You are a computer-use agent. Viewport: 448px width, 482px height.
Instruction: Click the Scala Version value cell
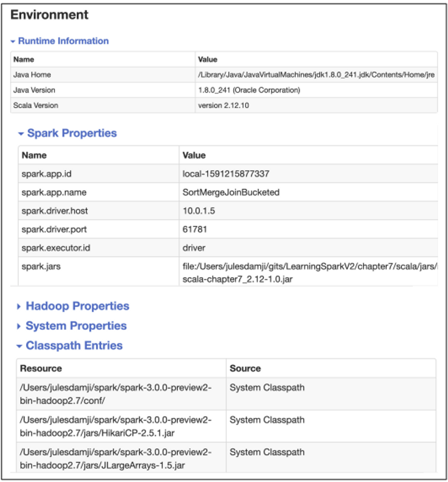point(223,105)
